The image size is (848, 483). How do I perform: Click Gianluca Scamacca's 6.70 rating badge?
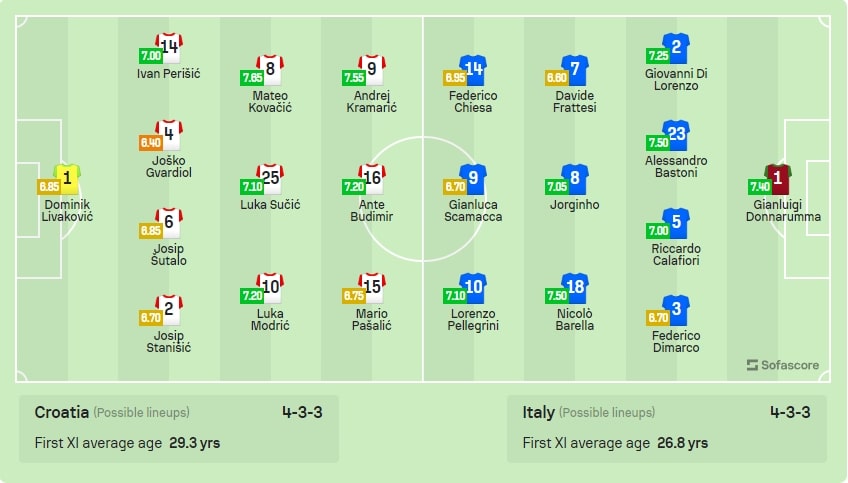point(455,186)
